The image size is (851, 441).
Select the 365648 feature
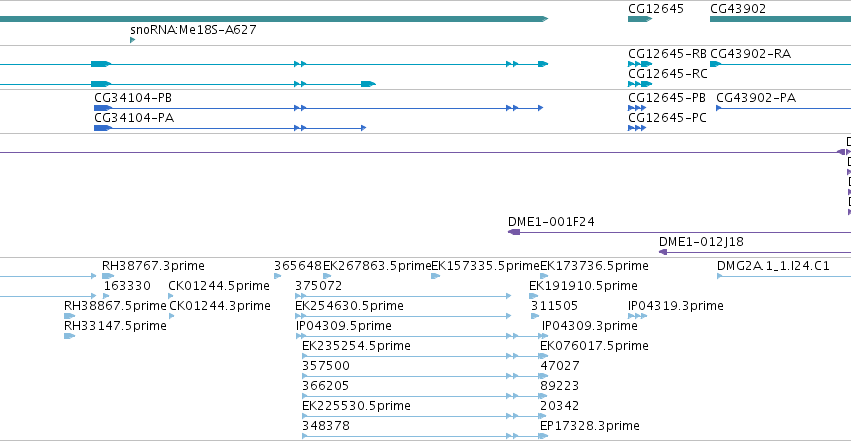tap(298, 266)
